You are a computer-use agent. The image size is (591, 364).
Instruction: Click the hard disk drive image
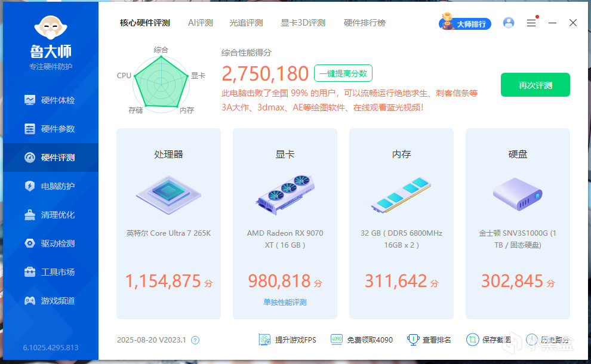(x=518, y=195)
